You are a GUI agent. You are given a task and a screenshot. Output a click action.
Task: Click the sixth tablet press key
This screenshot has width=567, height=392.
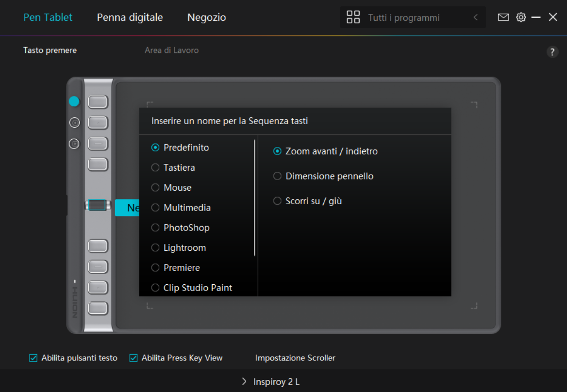pyautogui.click(x=98, y=267)
